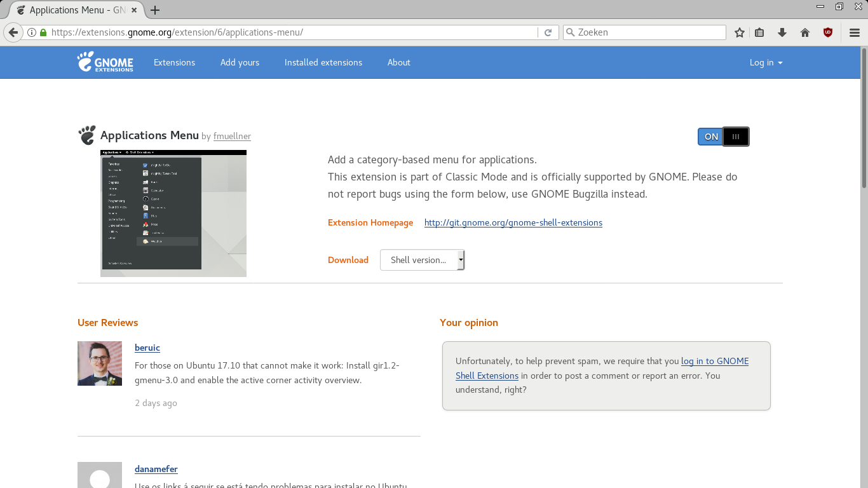This screenshot has width=868, height=488.
Task: Open the uBlock Origin shield icon
Action: point(828,32)
